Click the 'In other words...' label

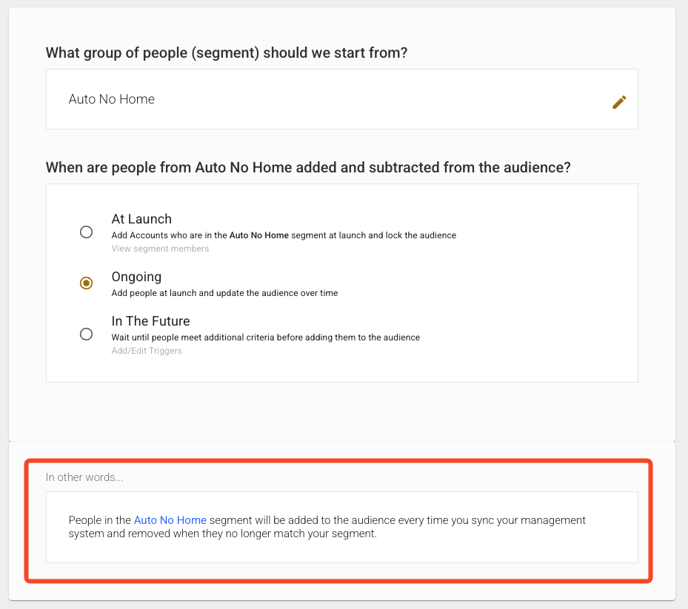click(84, 477)
